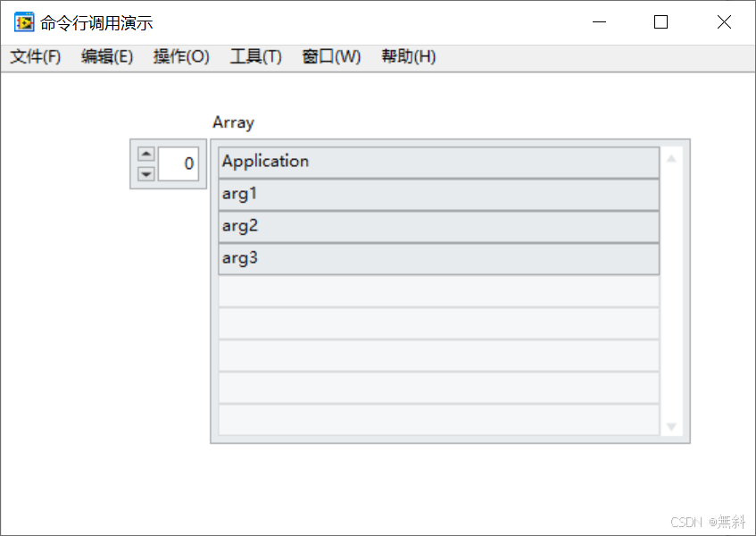The width and height of the screenshot is (756, 536).
Task: Click inside the array index number field
Action: 179,163
